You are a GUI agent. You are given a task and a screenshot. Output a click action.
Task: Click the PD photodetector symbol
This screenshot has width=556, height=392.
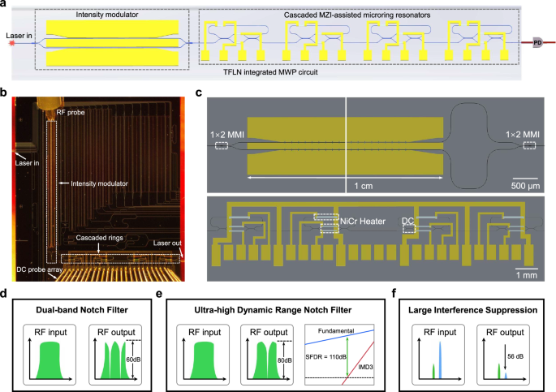[x=537, y=42]
